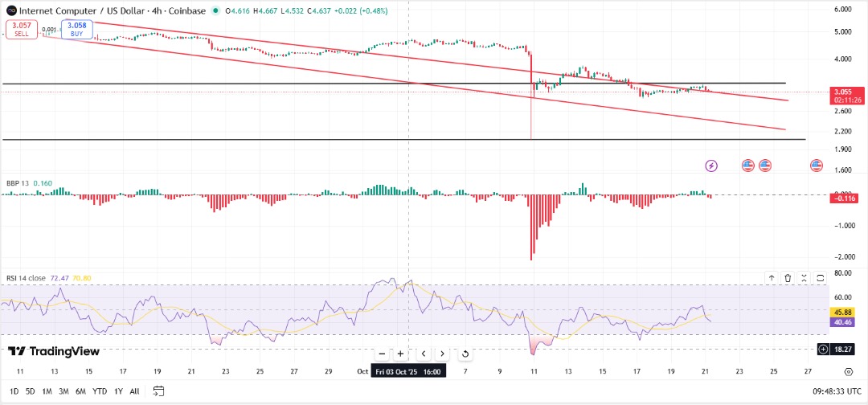Click the 18.27 crosshair value label
This screenshot has width=868, height=405.
842,349
